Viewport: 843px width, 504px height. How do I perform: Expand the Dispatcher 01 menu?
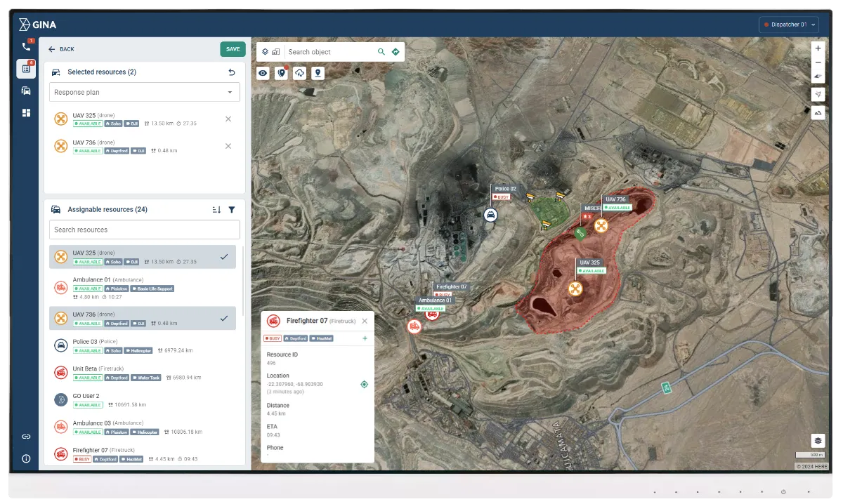[788, 23]
